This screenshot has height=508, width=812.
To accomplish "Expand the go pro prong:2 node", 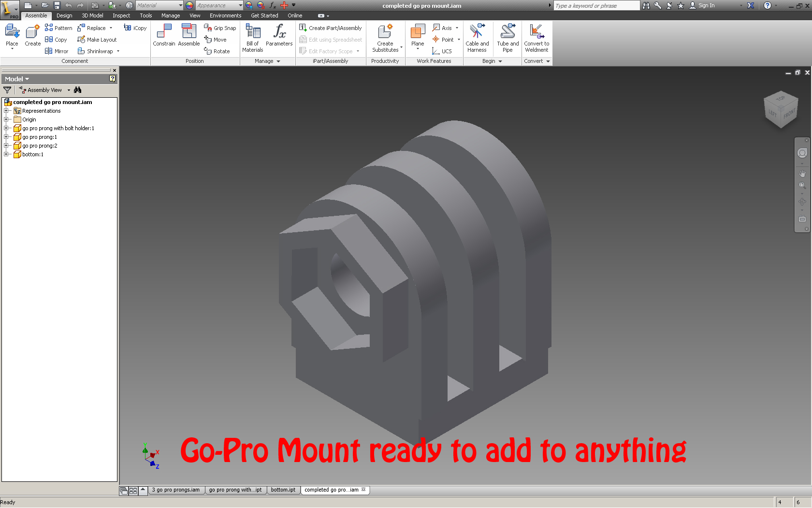I will click(x=6, y=146).
